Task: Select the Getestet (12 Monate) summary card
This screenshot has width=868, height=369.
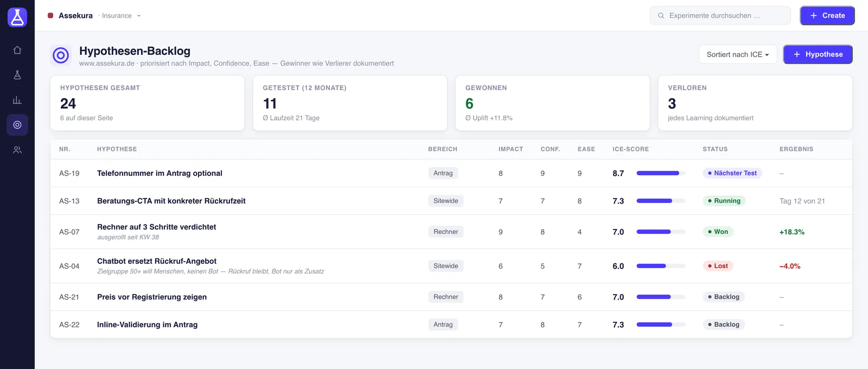Action: 350,103
